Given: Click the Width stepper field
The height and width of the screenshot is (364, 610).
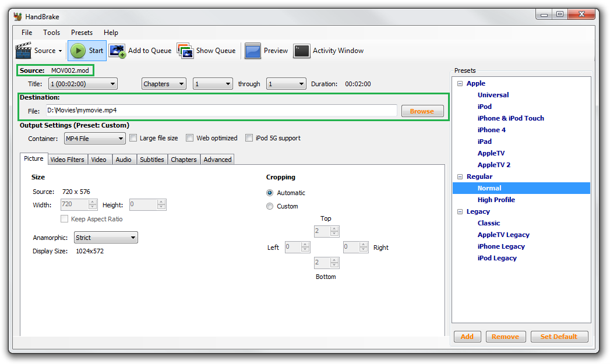Looking at the screenshot, I should [79, 204].
